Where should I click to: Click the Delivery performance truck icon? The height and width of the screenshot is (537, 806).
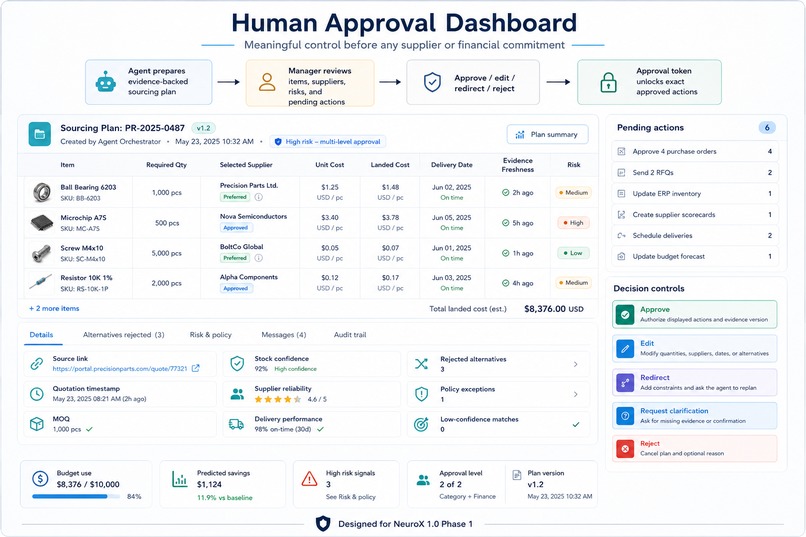[x=236, y=424]
